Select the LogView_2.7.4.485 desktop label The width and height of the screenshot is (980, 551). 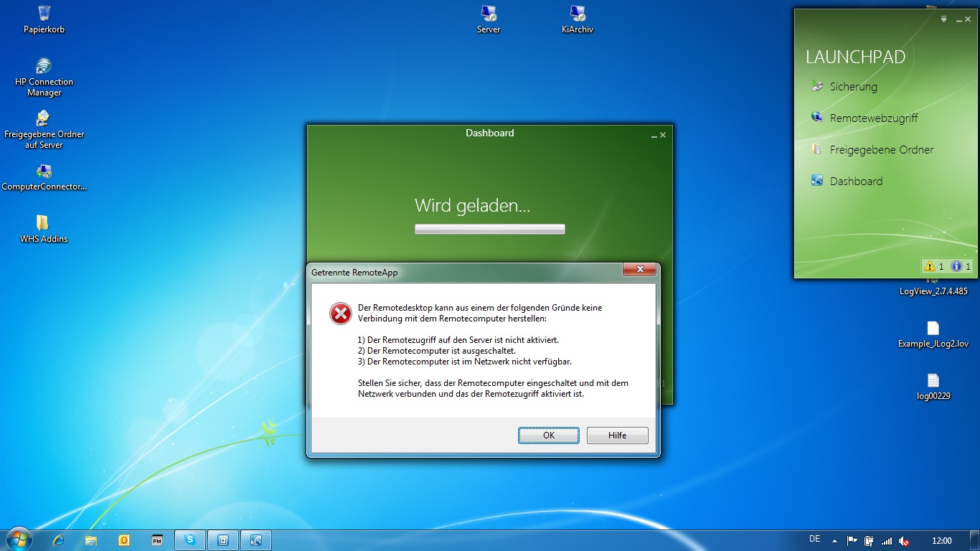[933, 291]
